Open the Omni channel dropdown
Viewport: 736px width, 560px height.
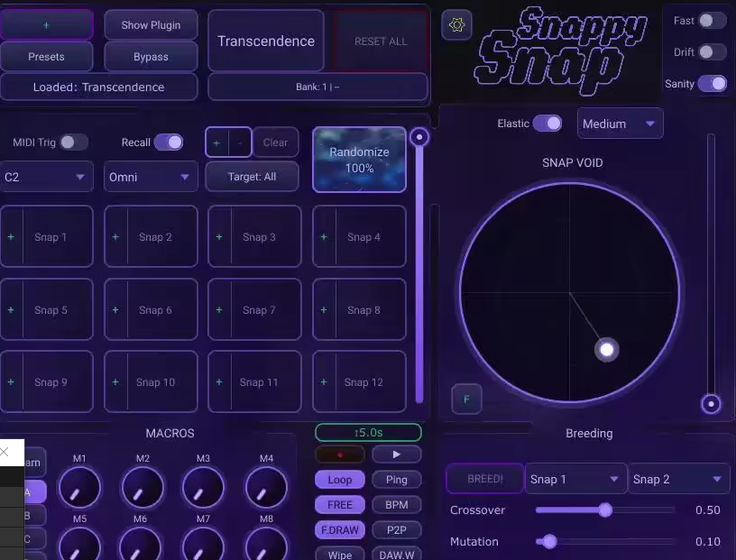pyautogui.click(x=150, y=177)
